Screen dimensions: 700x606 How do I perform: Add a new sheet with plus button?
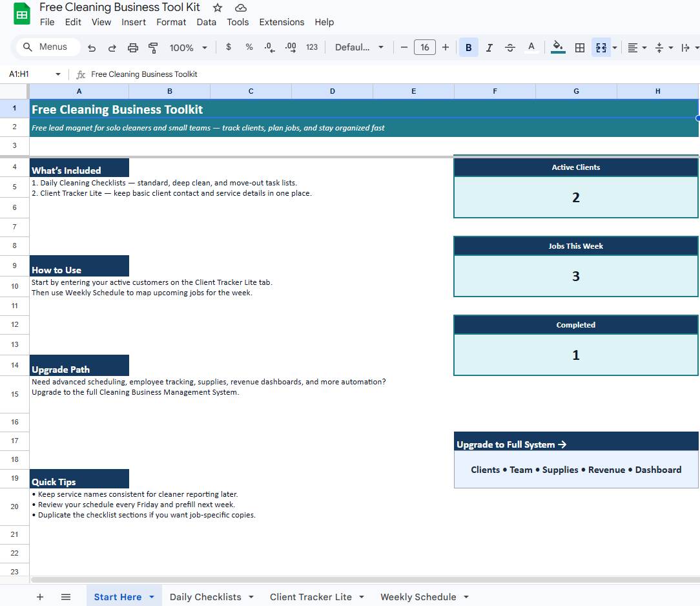[x=40, y=597]
